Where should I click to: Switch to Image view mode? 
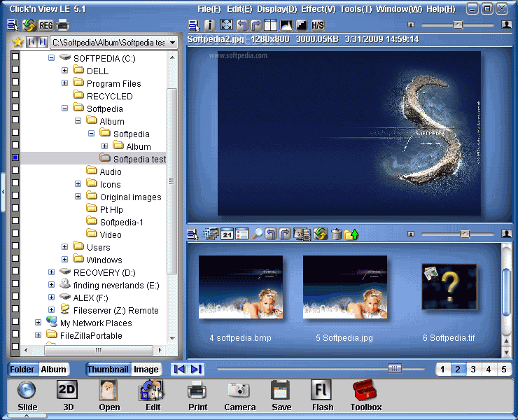point(146,369)
